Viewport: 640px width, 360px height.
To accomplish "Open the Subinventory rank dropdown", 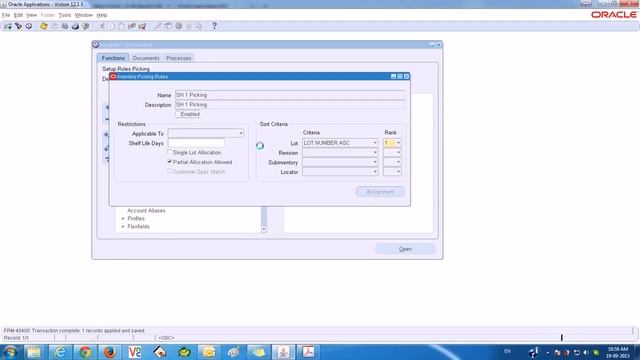I will pyautogui.click(x=398, y=162).
